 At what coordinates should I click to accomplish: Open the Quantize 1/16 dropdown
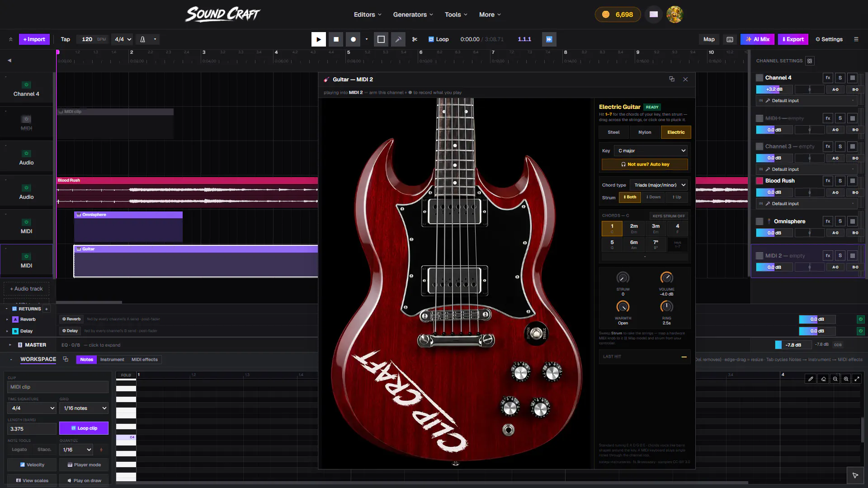pyautogui.click(x=77, y=450)
